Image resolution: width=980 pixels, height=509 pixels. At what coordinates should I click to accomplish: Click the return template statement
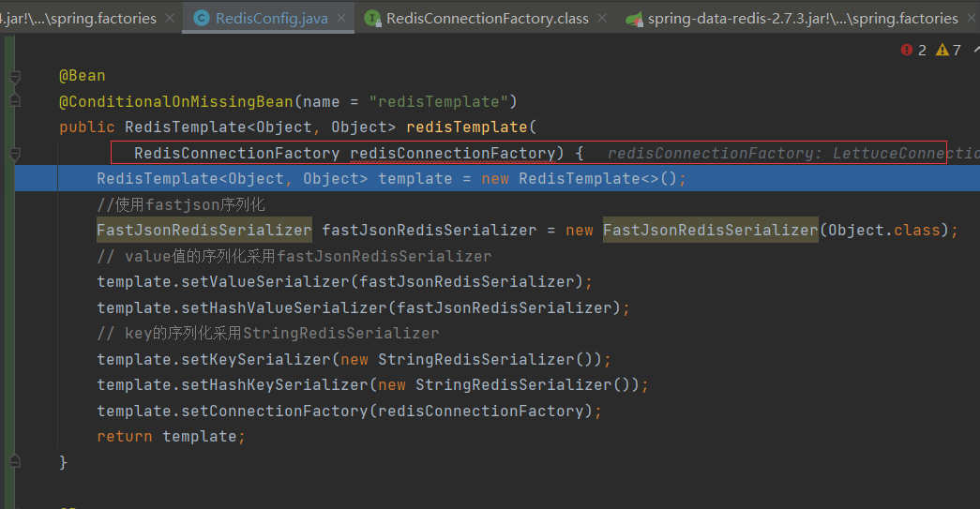(x=171, y=437)
